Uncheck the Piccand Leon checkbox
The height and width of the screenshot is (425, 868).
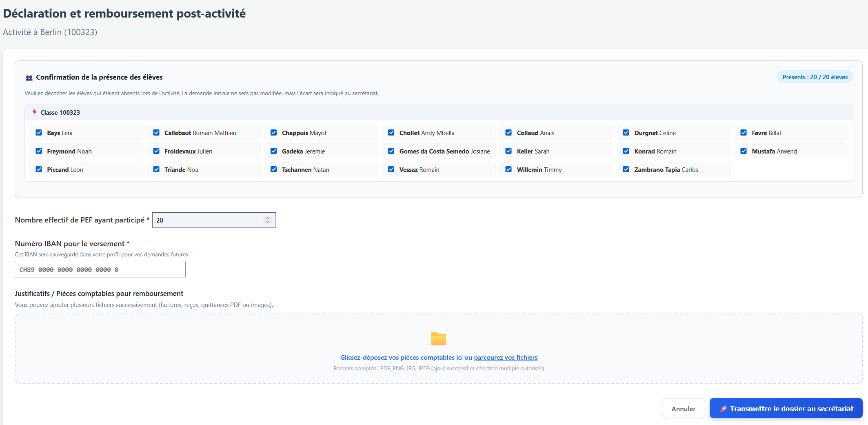click(39, 169)
